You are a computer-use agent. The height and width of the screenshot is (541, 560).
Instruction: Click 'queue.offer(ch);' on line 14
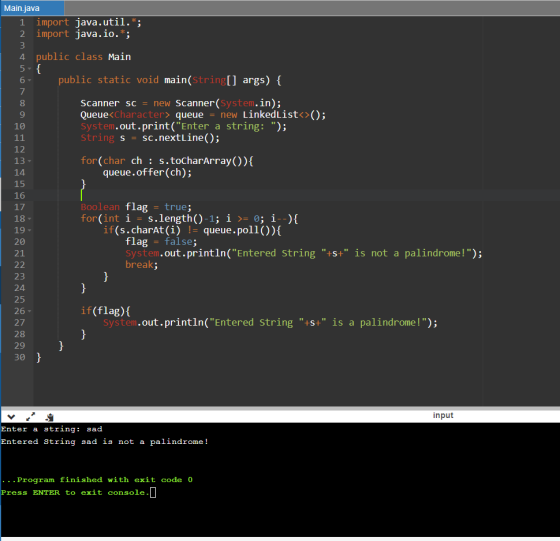coord(147,172)
